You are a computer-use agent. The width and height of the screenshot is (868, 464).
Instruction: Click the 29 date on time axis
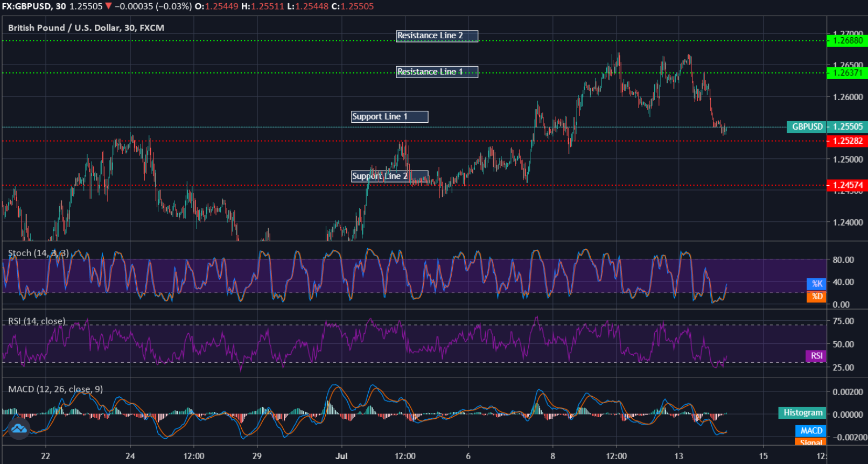pyautogui.click(x=257, y=456)
